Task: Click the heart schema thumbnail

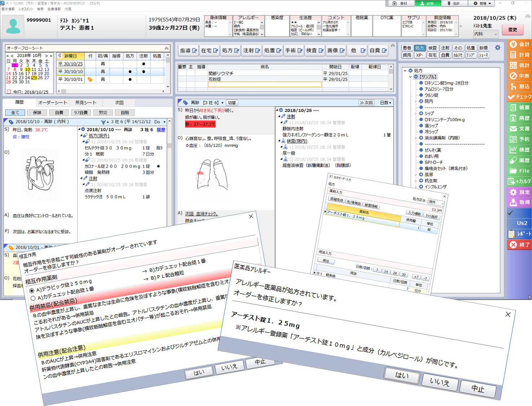Action: tap(40, 173)
